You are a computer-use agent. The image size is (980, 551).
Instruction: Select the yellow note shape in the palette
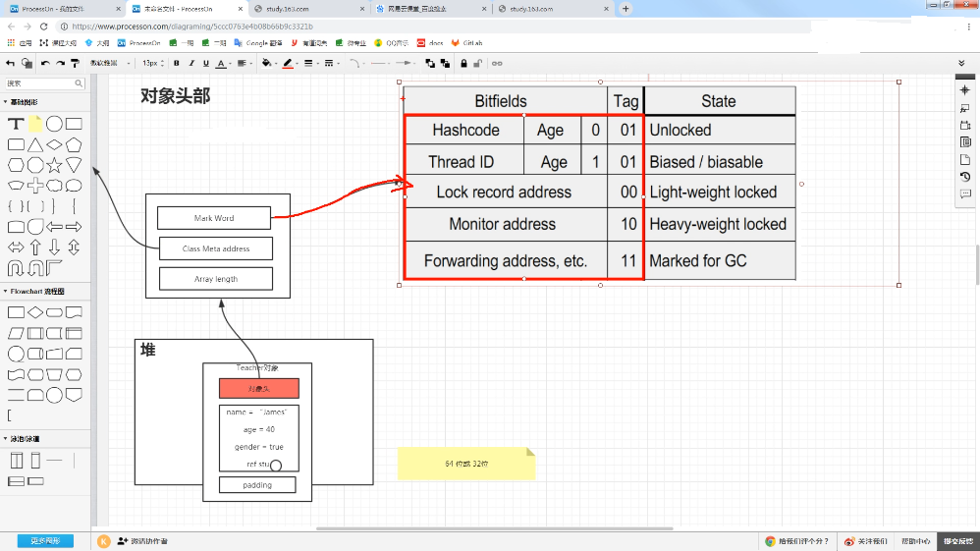tap(35, 124)
